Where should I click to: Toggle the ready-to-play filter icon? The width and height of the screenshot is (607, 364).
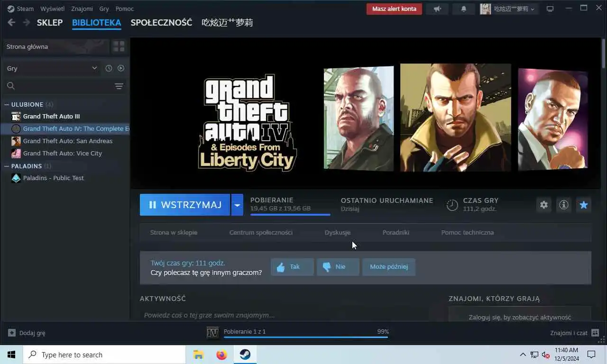121,68
